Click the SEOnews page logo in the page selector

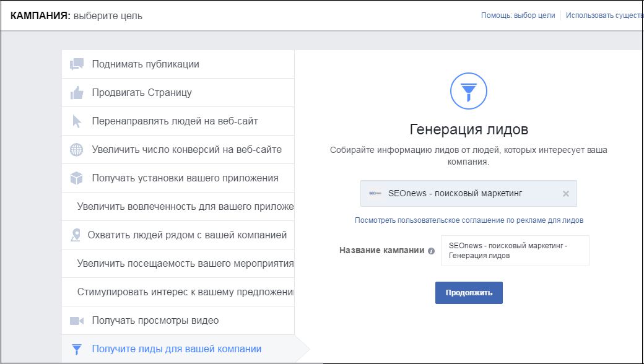(x=375, y=193)
